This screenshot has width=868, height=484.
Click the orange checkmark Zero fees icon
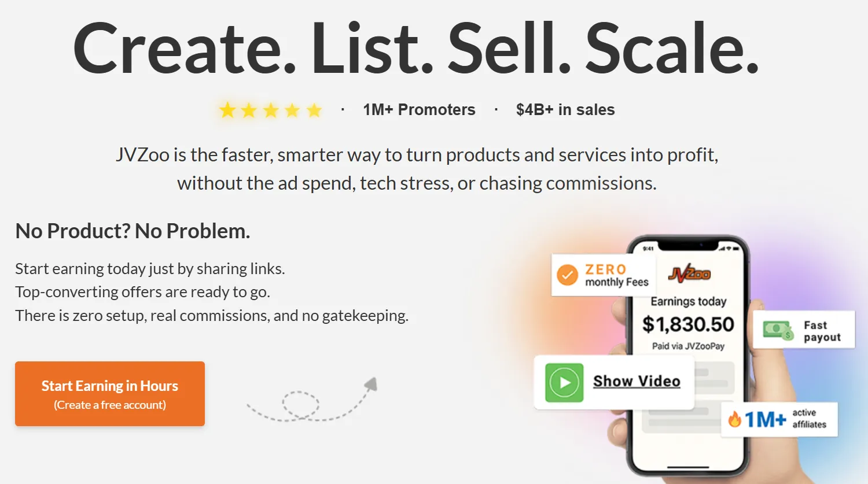[567, 275]
